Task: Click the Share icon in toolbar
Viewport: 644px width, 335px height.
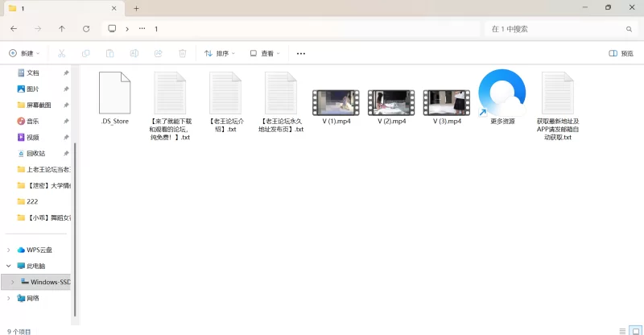Action: (159, 53)
